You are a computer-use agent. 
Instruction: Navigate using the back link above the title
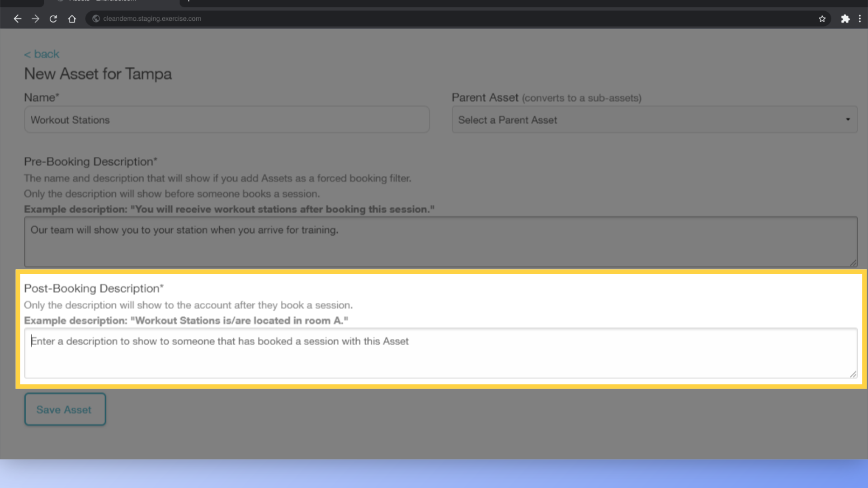click(41, 54)
